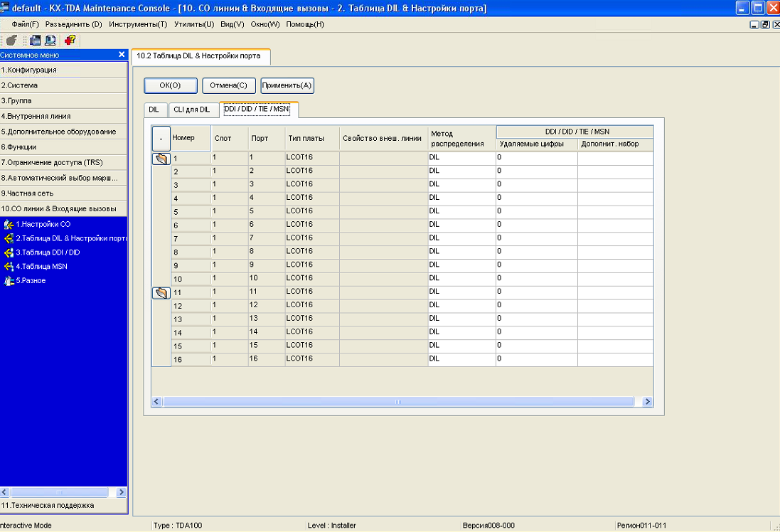The image size is (780, 532).
Task: Expand 8.Автоматический выбор марш... section
Action: [64, 178]
